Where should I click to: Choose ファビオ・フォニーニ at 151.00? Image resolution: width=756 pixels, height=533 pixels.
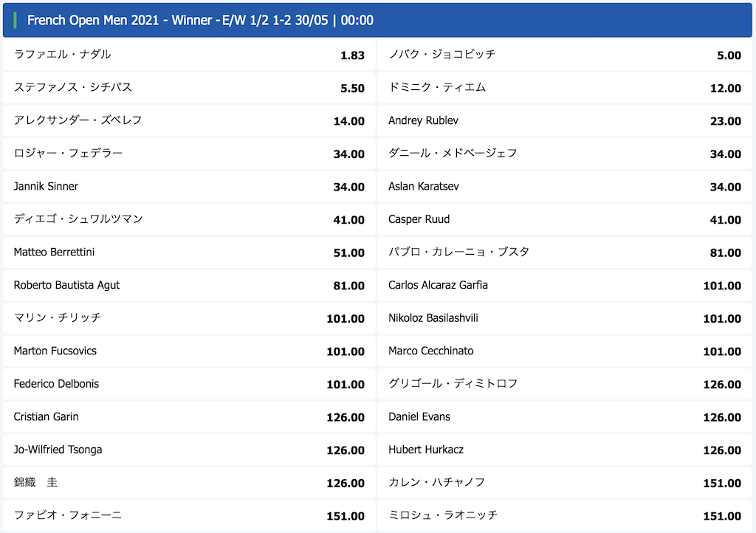click(x=189, y=515)
